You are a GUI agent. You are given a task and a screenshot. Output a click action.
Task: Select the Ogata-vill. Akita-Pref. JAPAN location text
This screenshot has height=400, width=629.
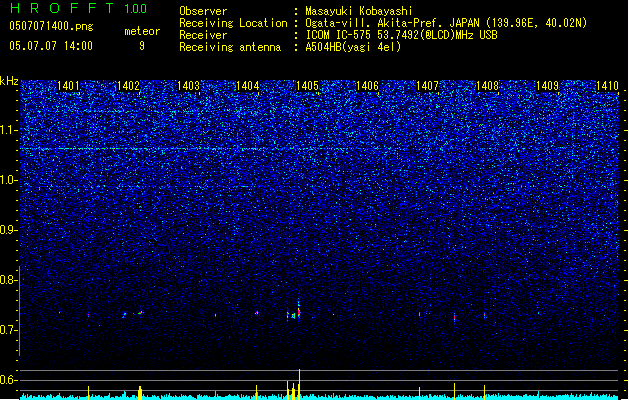point(446,23)
